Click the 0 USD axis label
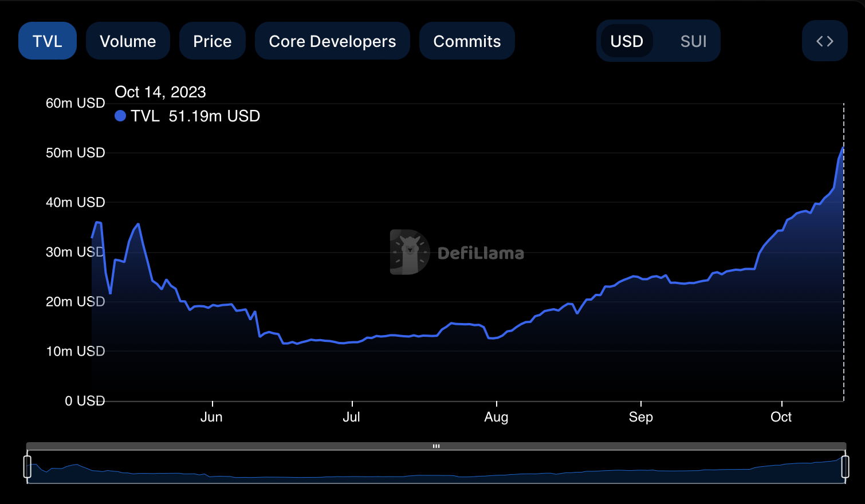 (85, 401)
